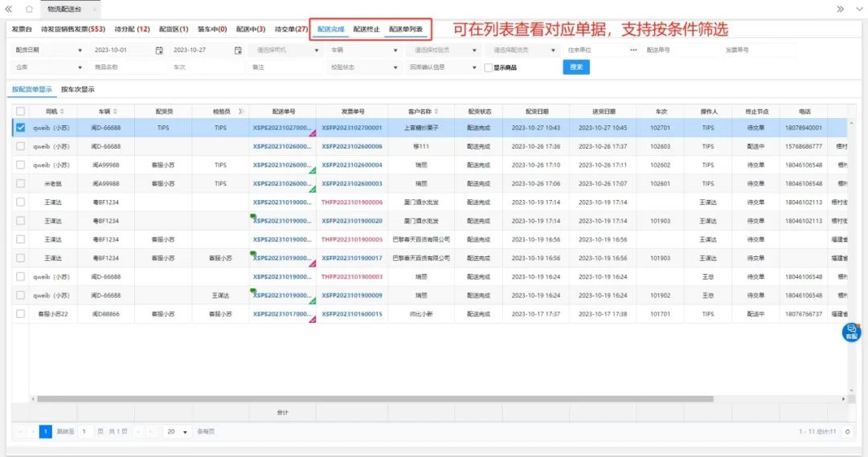Click the sort icon on 客户名称 column
Screen dimensions: 868x457
(438, 112)
